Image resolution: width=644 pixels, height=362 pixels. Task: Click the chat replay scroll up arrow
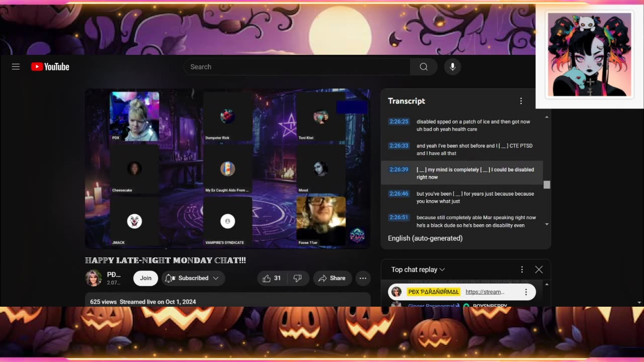click(547, 285)
